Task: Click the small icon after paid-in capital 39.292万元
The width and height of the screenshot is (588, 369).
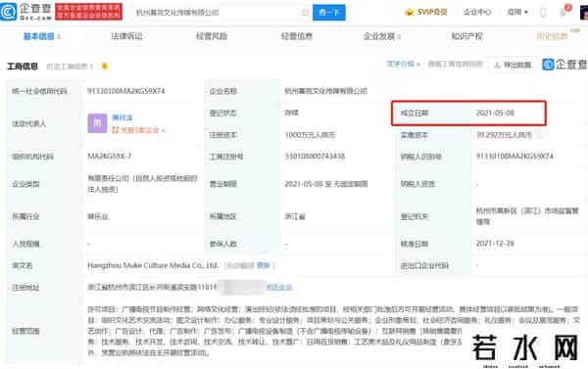Action: 539,135
